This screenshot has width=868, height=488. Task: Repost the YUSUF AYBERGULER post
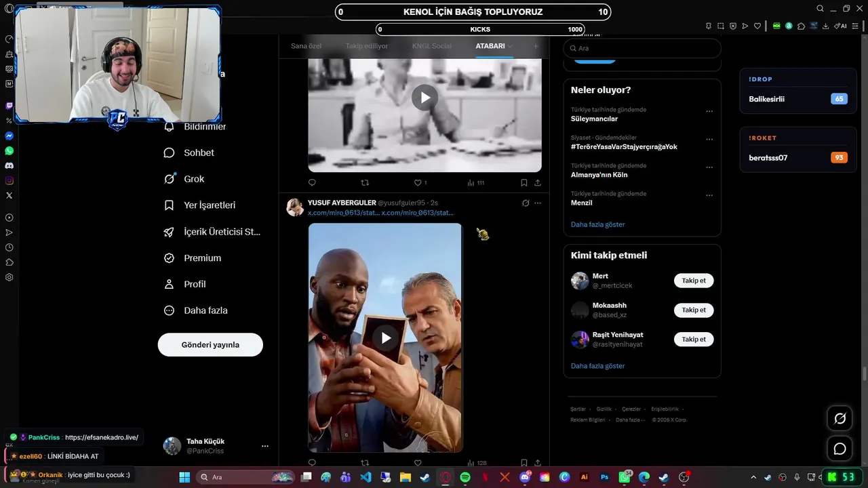[365, 463]
